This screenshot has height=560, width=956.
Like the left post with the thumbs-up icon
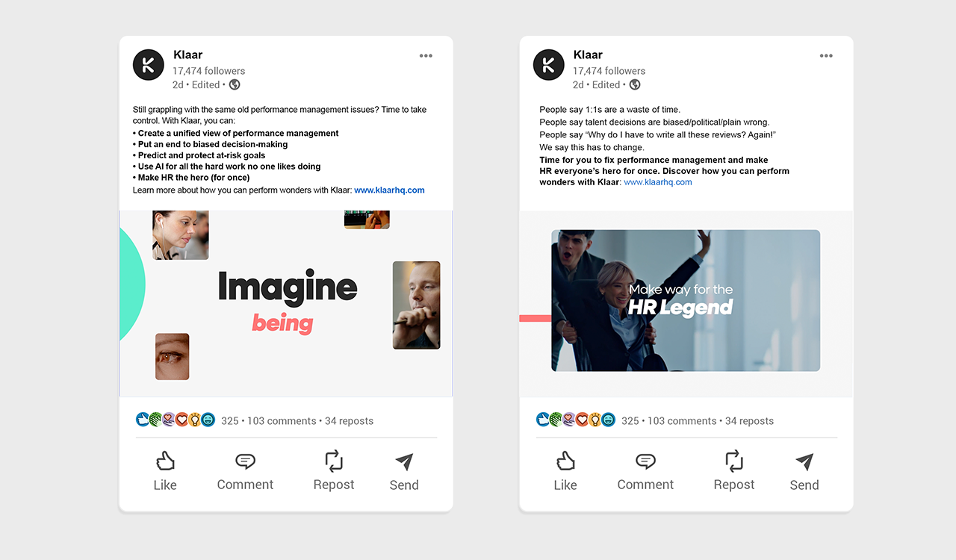coord(165,461)
